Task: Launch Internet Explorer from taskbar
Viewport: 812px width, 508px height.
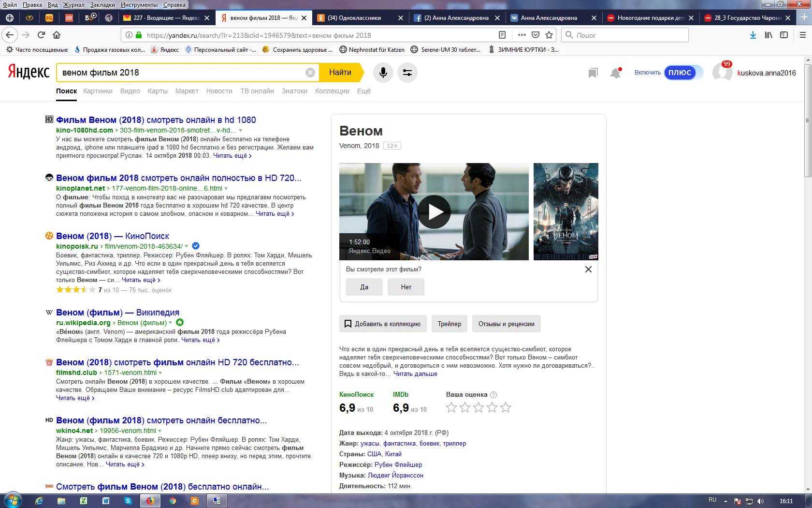Action: tap(39, 501)
